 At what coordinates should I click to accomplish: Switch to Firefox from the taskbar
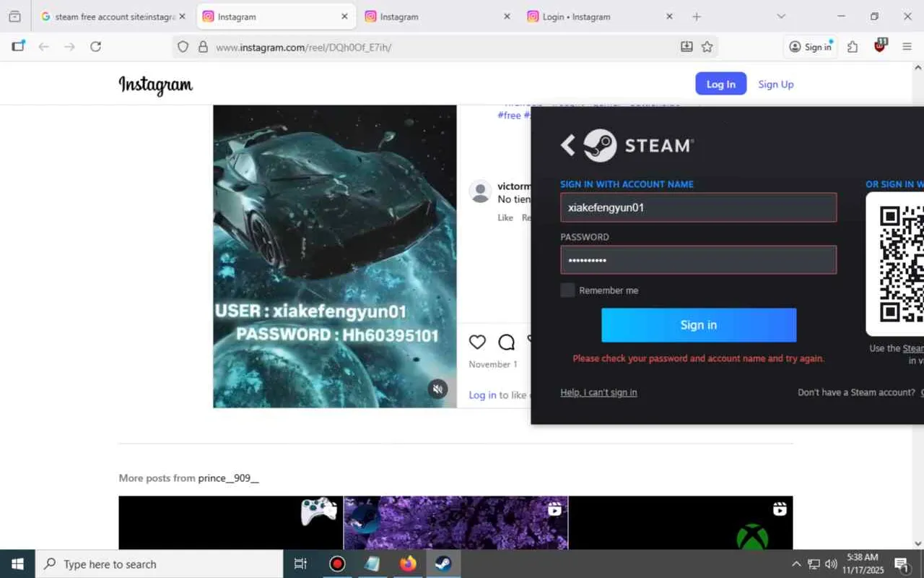click(x=408, y=564)
